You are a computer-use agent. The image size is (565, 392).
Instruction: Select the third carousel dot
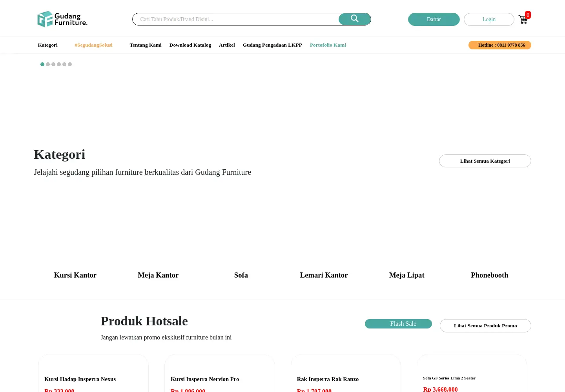[53, 64]
